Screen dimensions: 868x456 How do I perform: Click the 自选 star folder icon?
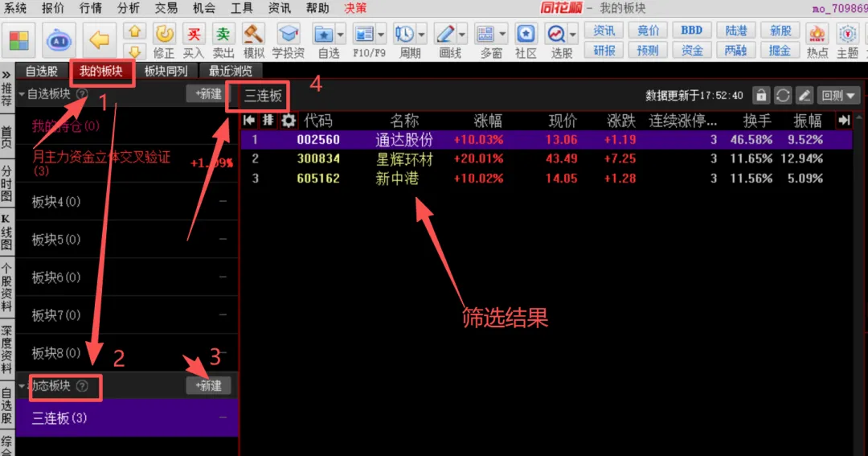tap(323, 35)
